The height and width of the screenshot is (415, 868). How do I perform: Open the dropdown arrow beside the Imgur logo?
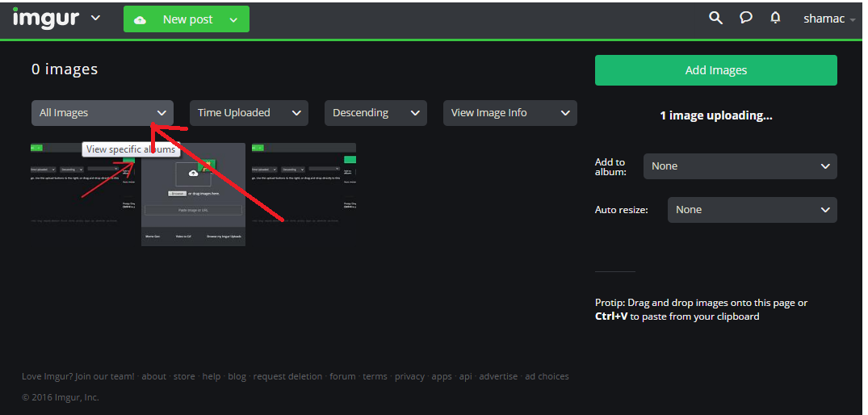tap(96, 18)
